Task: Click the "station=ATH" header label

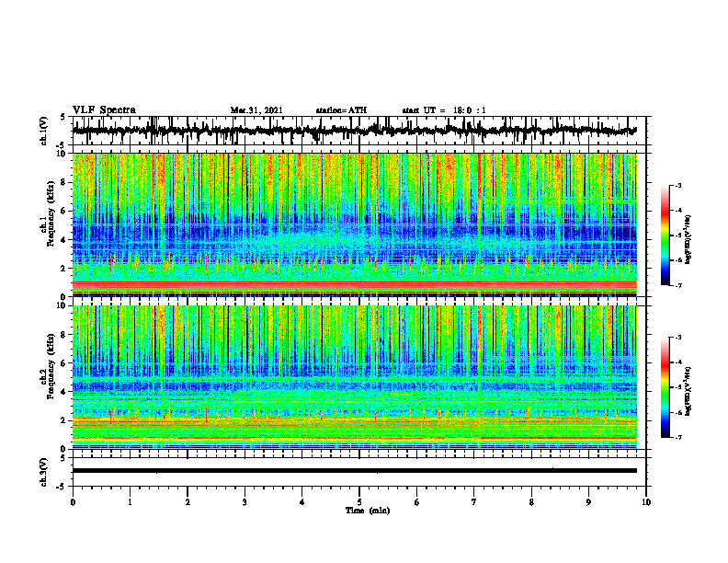Action: (x=341, y=110)
